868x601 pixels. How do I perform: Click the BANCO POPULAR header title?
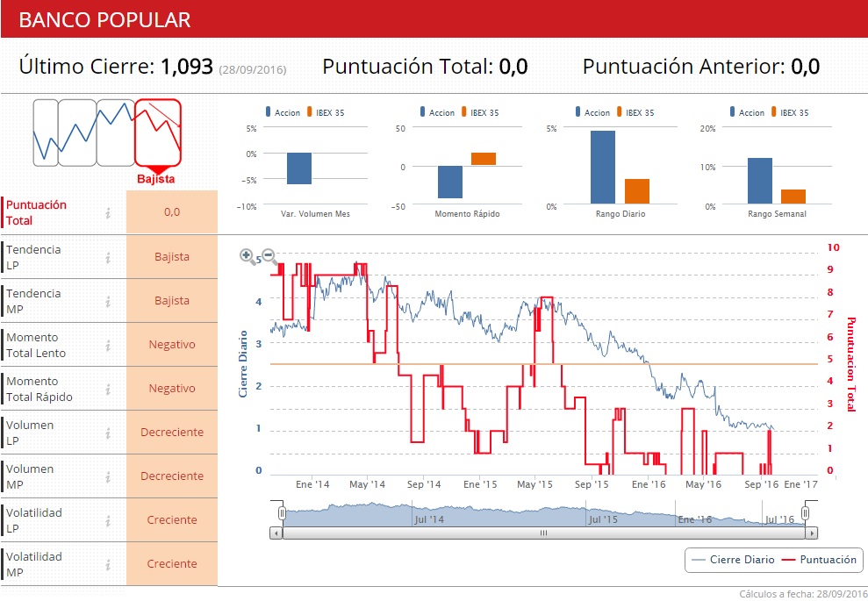point(104,20)
